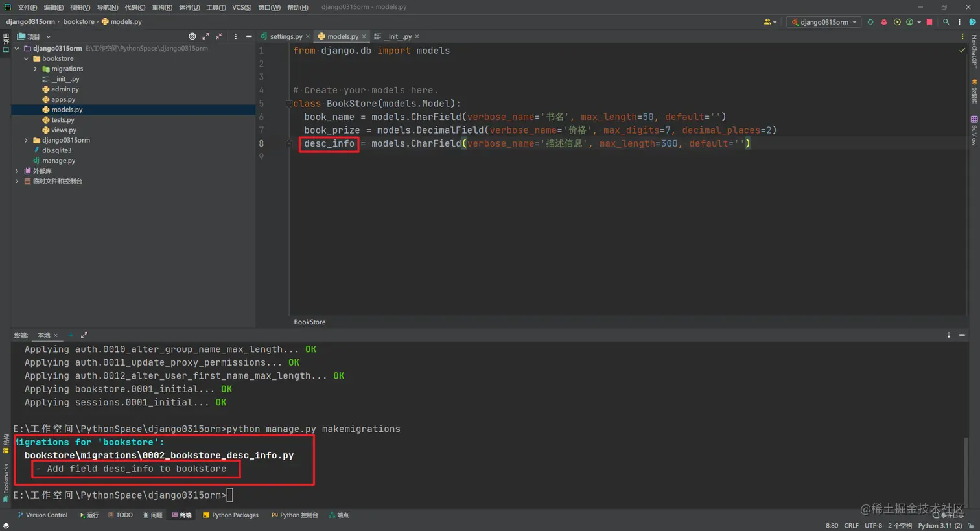Click the blue plugin icon at top right
Screen dimensions: 980x531
click(972, 22)
